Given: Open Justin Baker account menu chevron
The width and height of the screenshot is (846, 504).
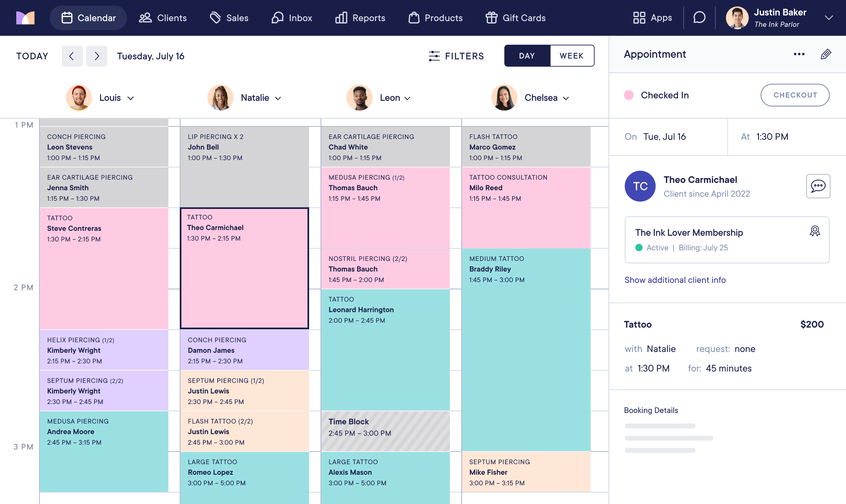Looking at the screenshot, I should point(829,18).
